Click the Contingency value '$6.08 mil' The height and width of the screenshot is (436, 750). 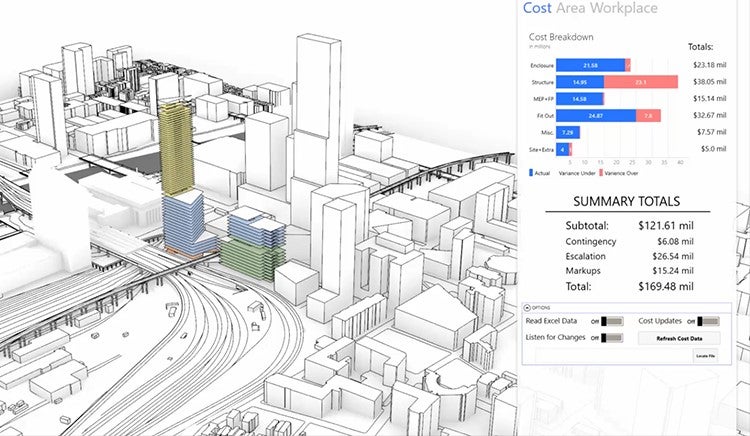coord(675,241)
